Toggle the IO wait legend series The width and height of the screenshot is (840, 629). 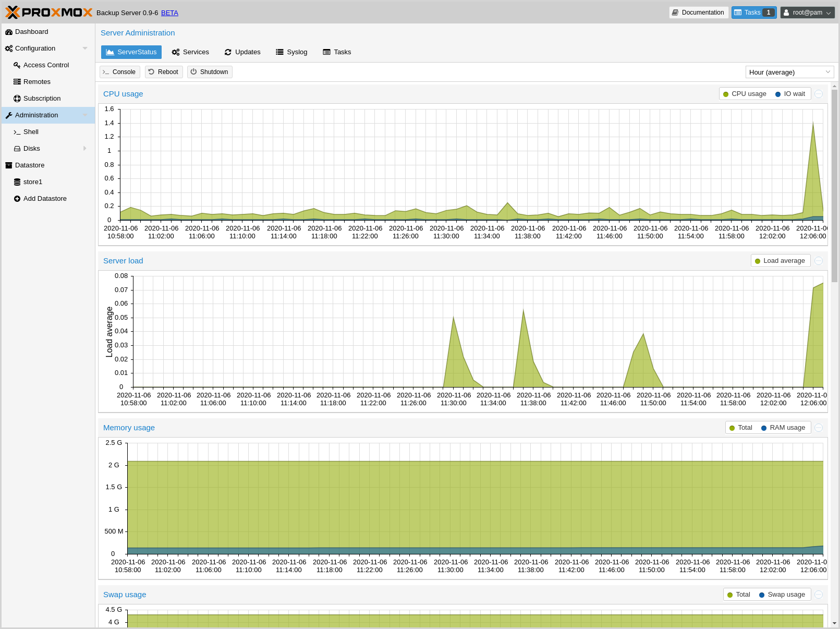coord(790,94)
